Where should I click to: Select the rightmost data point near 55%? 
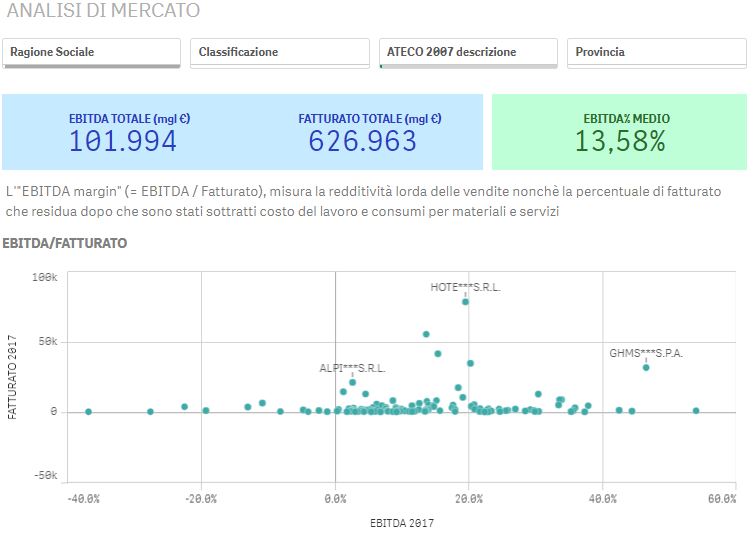coord(696,410)
